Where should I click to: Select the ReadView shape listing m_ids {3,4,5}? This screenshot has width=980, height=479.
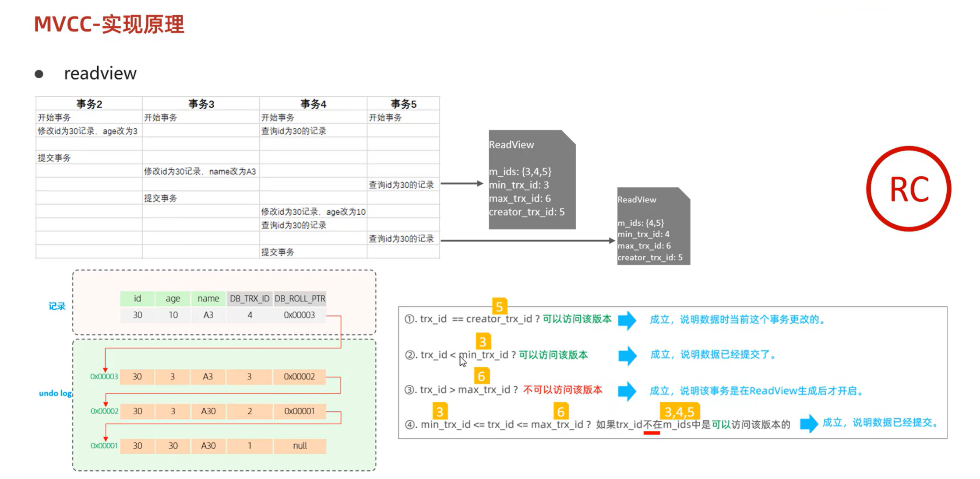532,179
